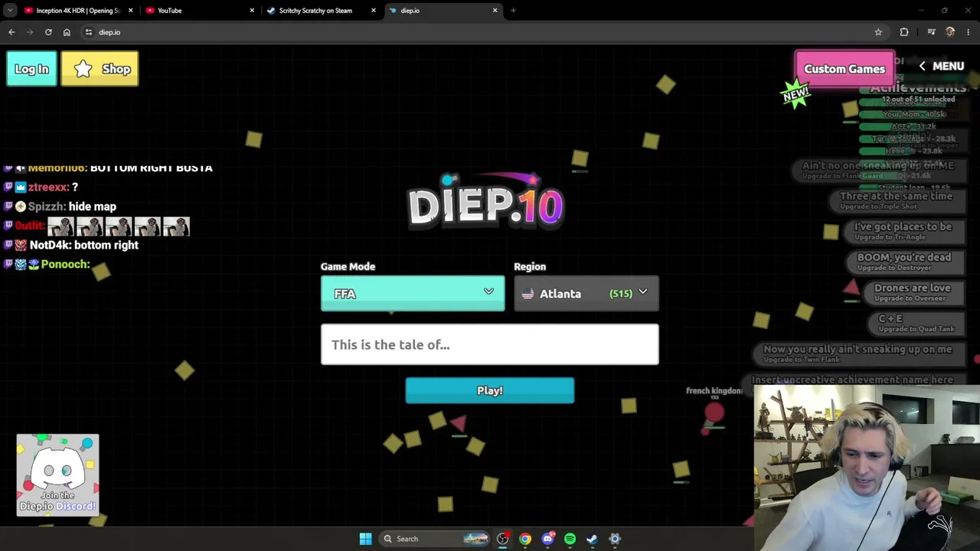Screen dimensions: 980x551
Task: Click the Log In button
Action: click(x=31, y=69)
